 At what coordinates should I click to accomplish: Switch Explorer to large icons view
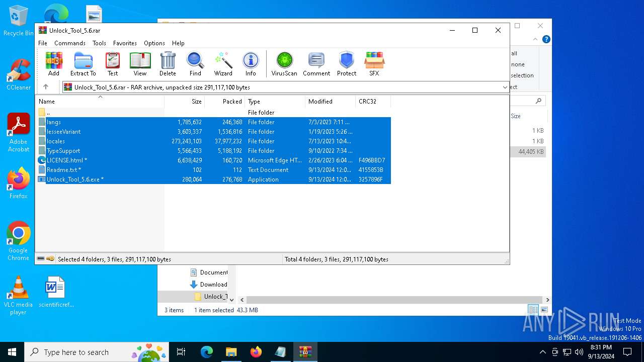[x=544, y=310]
